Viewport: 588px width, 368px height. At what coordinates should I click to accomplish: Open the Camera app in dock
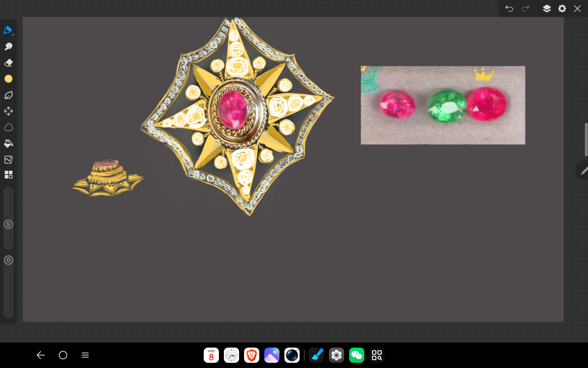point(292,355)
